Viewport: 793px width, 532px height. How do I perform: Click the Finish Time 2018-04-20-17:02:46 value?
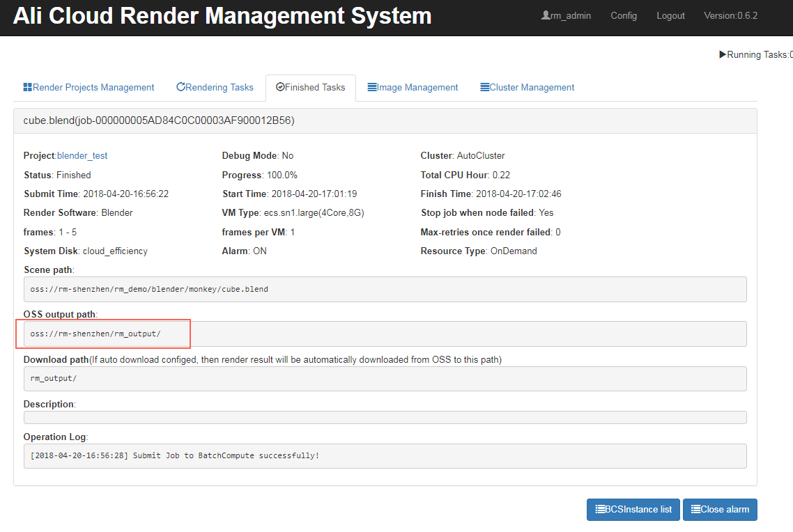[519, 194]
